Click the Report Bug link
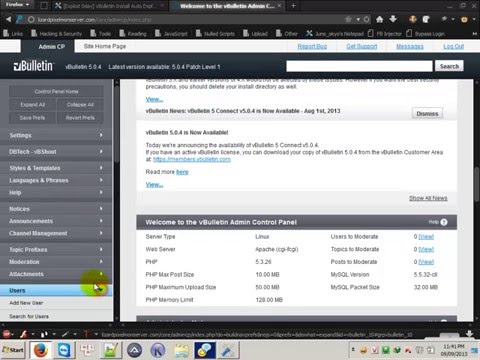Image resolution: width=480 pixels, height=360 pixels. pos(312,46)
